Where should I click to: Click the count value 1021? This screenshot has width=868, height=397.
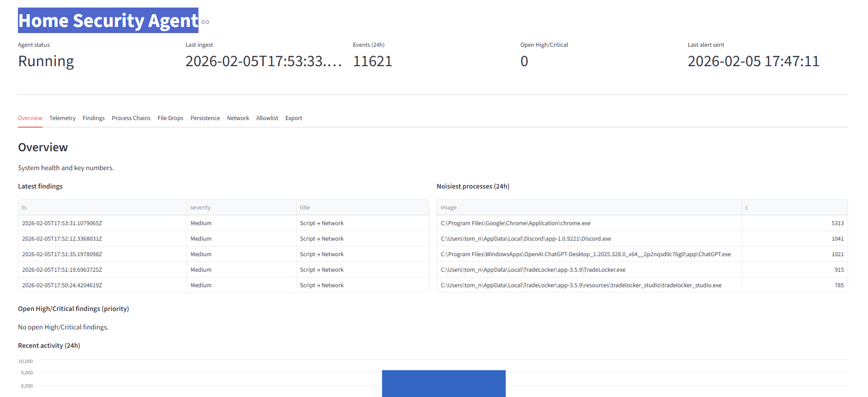click(795, 254)
